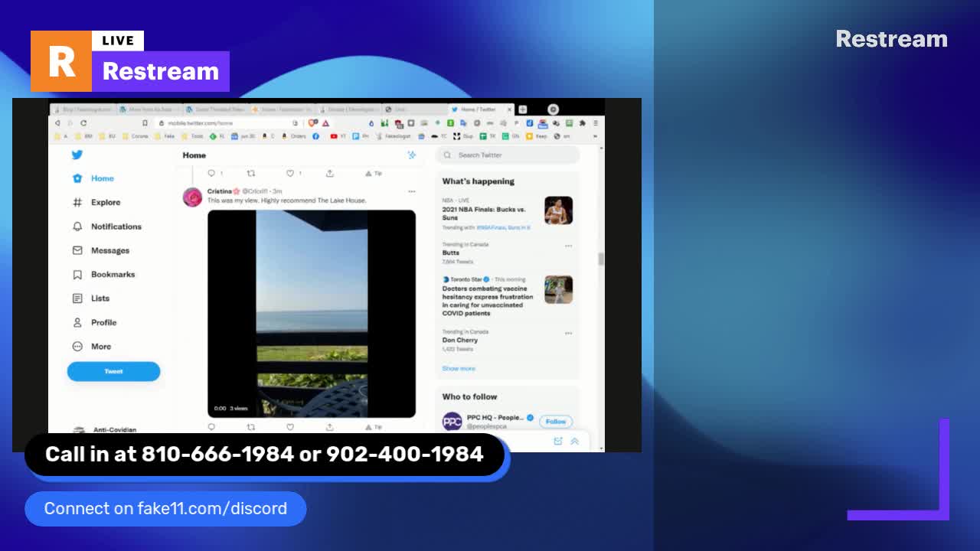Share Cristina's Lake House tweet
The height and width of the screenshot is (551, 980).
coord(329,427)
